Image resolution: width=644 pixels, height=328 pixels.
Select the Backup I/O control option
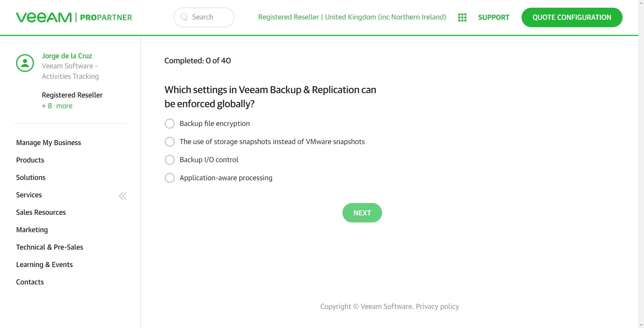pyautogui.click(x=170, y=160)
